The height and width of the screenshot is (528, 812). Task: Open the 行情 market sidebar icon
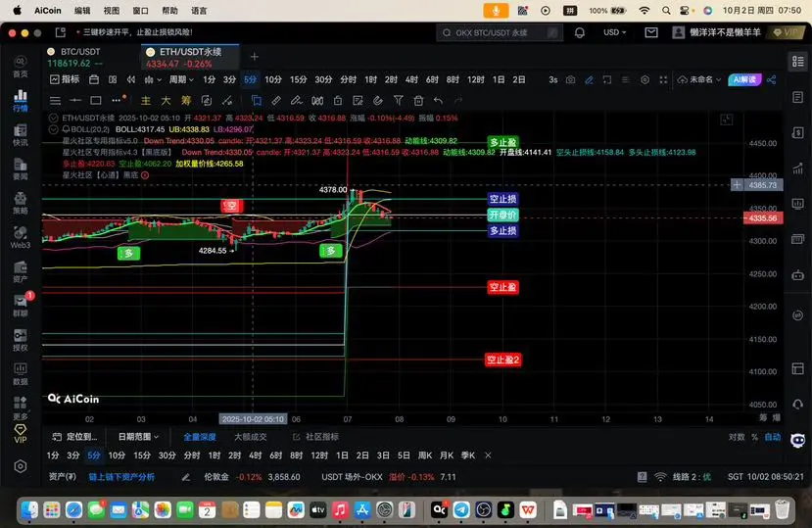(21, 101)
